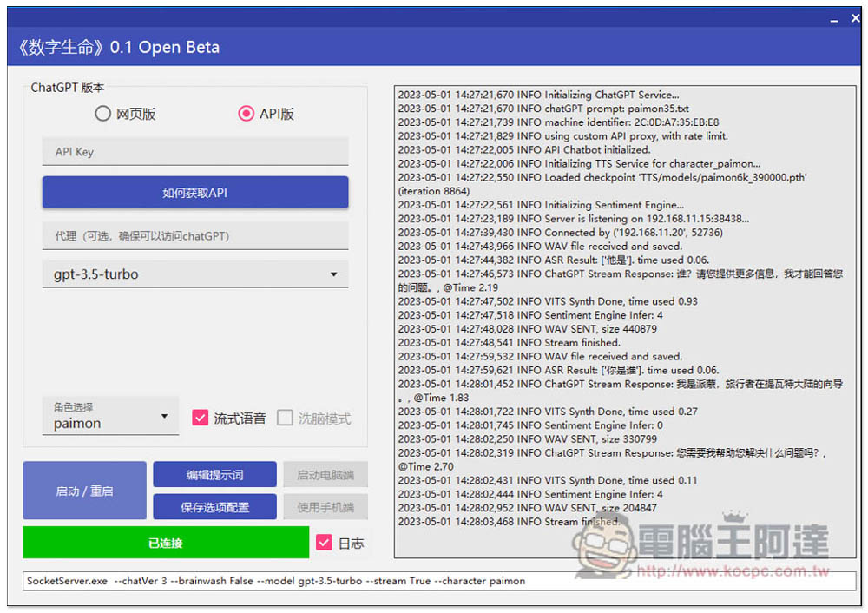Click the ASR Result '你是谁' log line
868x613 pixels.
[x=558, y=371]
